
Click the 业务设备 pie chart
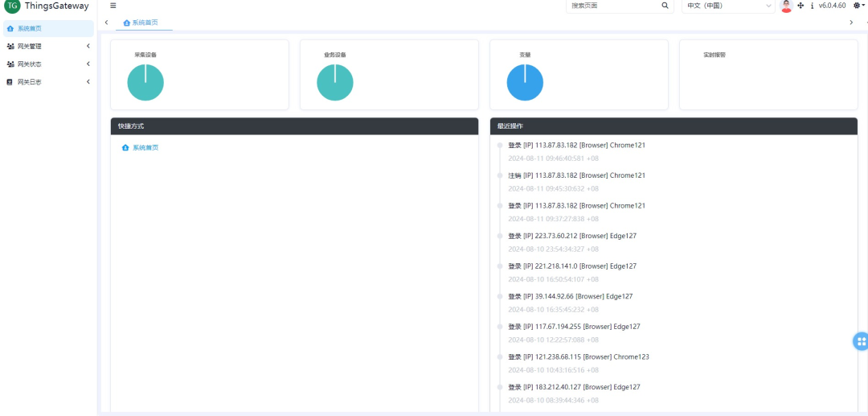pos(335,83)
